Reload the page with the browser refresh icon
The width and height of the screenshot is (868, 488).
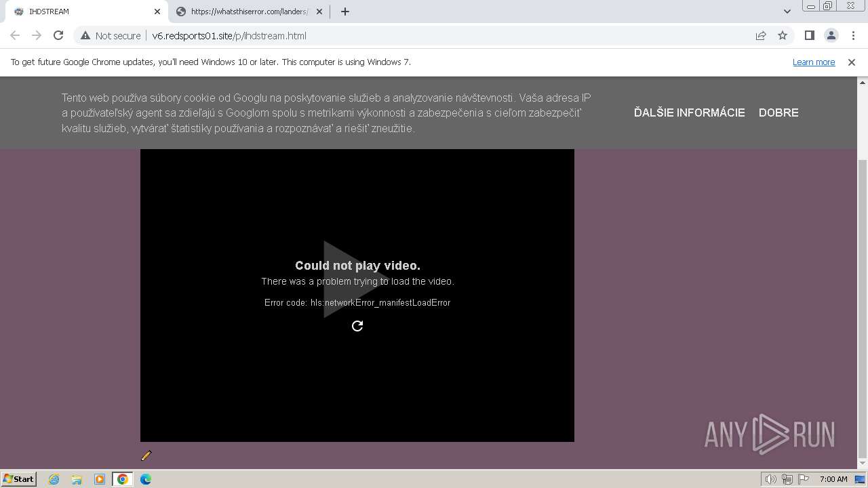pos(58,36)
